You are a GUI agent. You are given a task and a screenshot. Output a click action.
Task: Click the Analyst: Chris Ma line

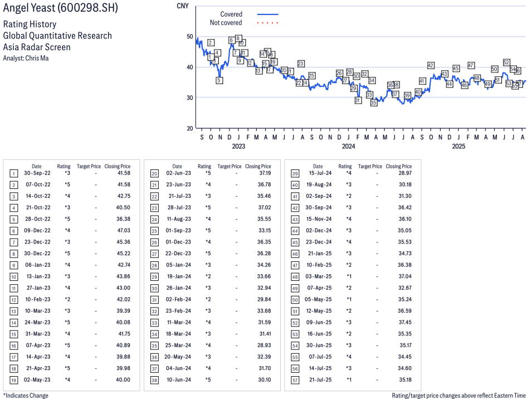(x=26, y=58)
